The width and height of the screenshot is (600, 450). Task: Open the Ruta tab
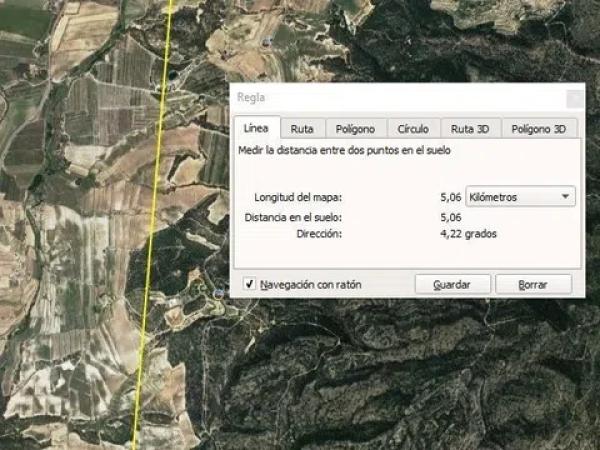pyautogui.click(x=302, y=129)
